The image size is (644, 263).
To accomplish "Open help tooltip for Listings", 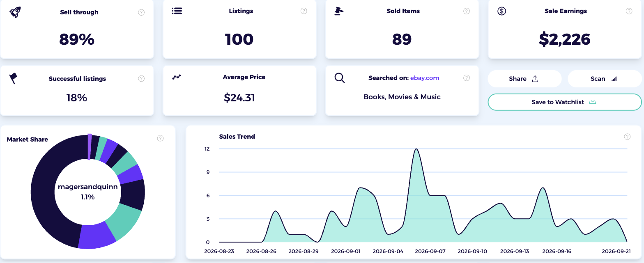I will (304, 11).
